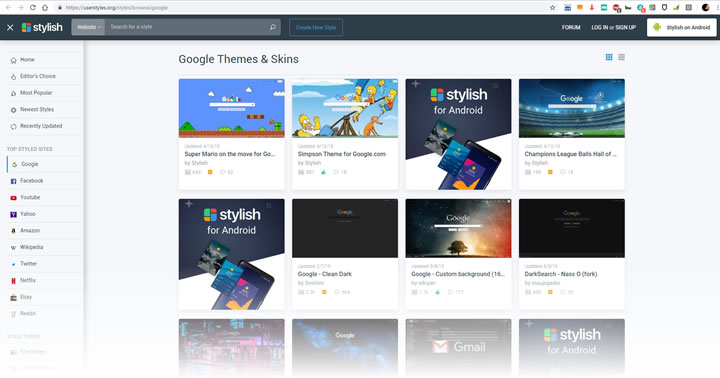Click the Home house icon
Image resolution: width=720 pixels, height=378 pixels.
13,60
